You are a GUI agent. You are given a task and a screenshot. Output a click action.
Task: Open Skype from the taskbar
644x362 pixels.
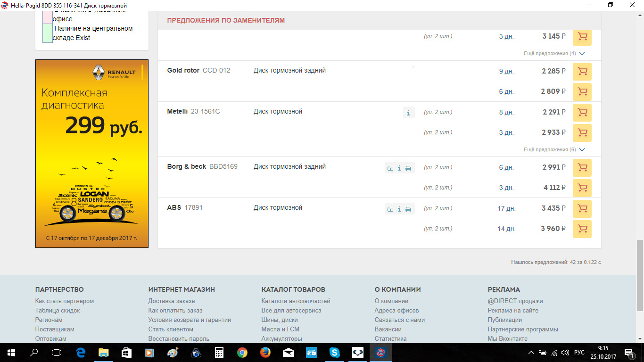[335, 352]
